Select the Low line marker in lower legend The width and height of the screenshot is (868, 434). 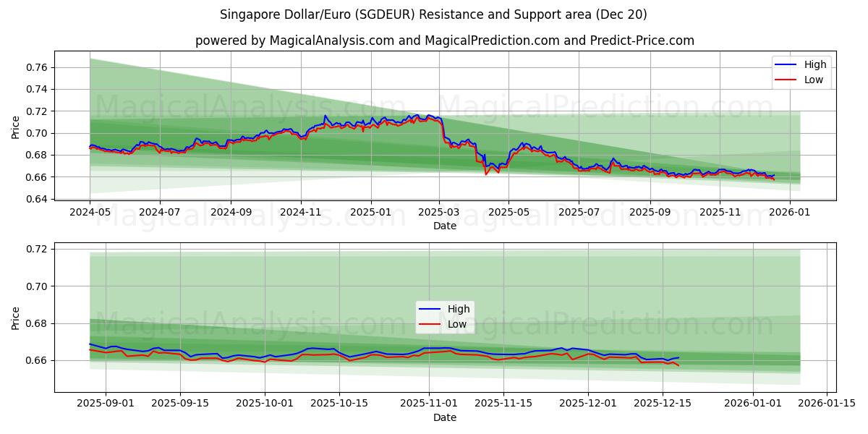pos(430,323)
